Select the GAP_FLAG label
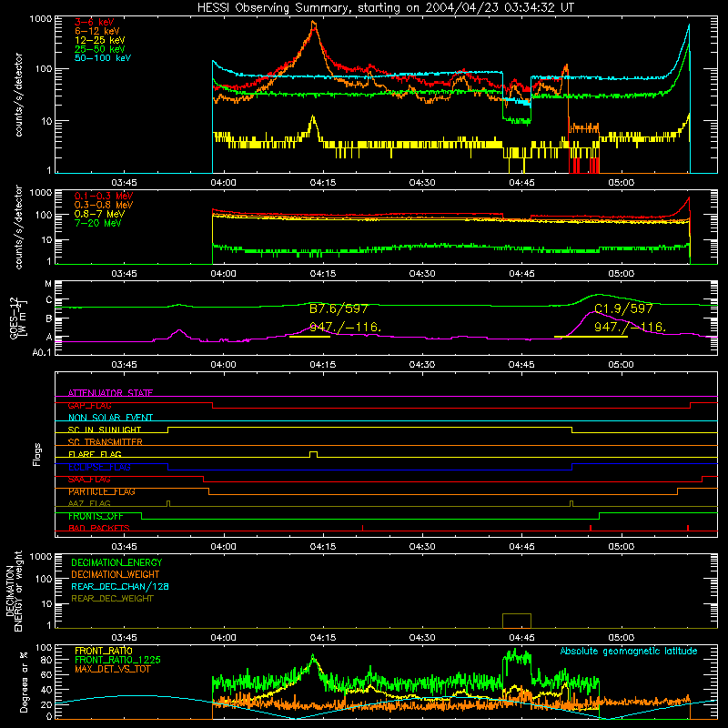This screenshot has width=728, height=728. pyautogui.click(x=89, y=405)
